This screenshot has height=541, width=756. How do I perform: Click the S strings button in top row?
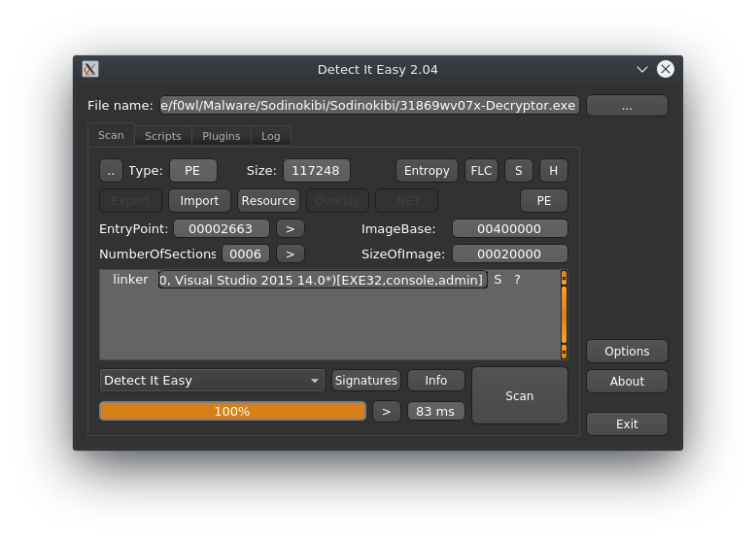click(519, 171)
